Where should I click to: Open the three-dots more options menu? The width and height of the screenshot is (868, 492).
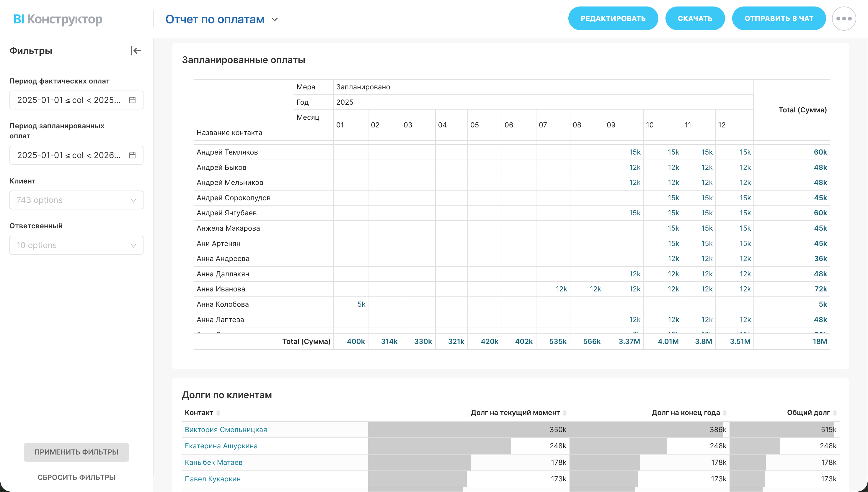click(844, 19)
